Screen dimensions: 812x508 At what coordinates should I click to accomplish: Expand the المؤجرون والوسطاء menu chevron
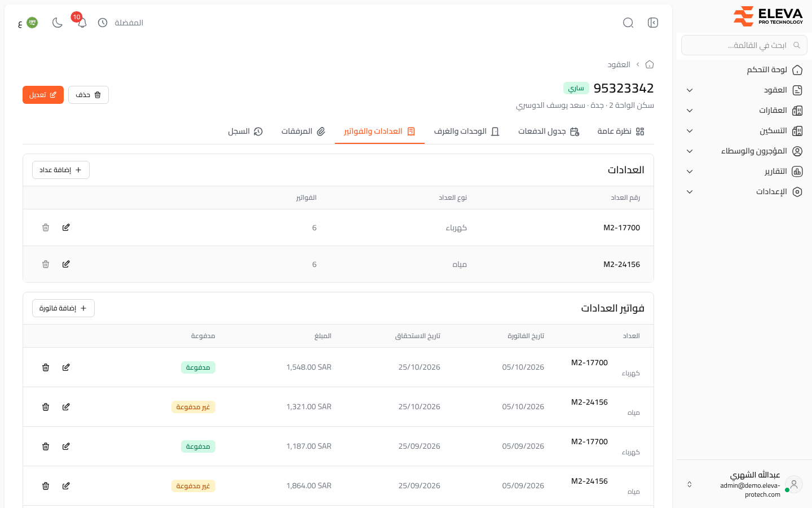pyautogui.click(x=690, y=151)
